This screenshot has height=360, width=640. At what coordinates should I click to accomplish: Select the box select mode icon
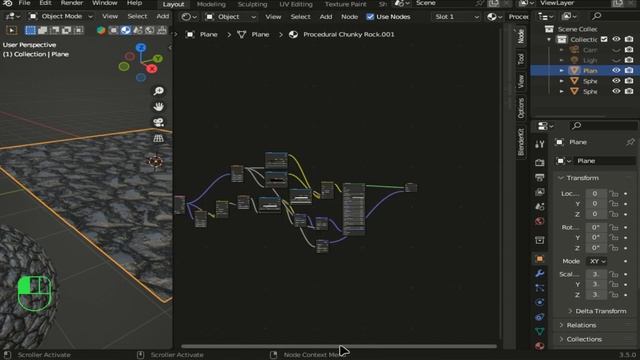point(30,30)
